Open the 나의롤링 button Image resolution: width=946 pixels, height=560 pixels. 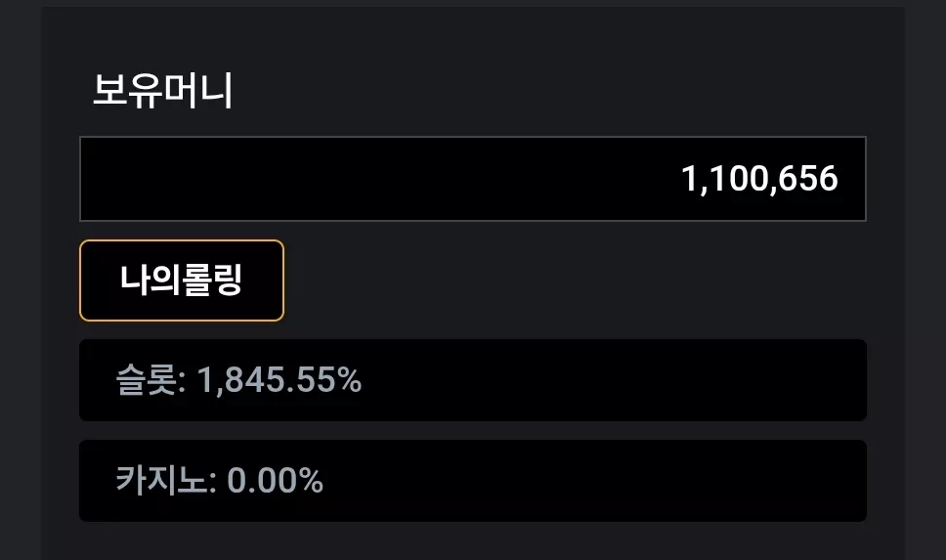point(182,280)
